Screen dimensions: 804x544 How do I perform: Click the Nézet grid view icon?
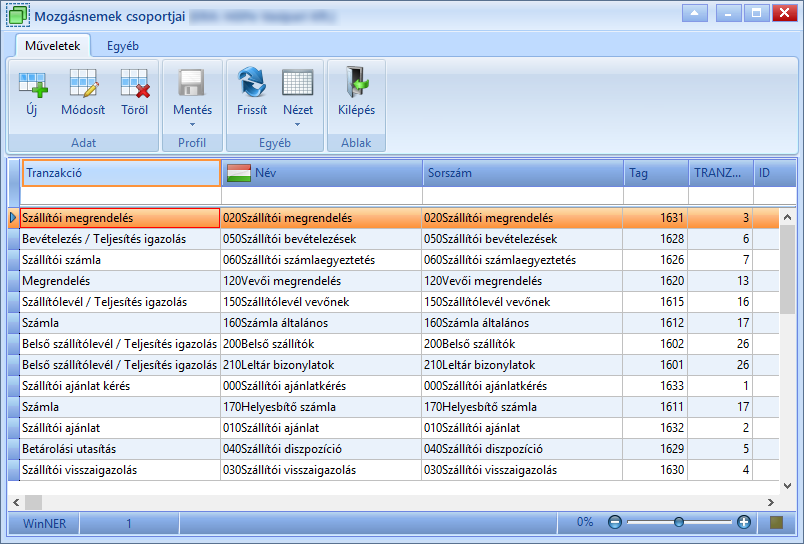point(298,83)
